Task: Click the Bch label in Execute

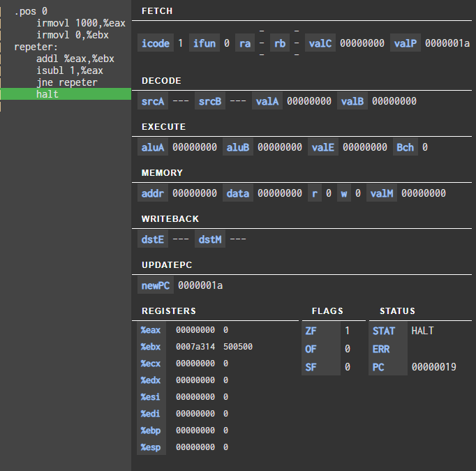Action: click(x=405, y=147)
